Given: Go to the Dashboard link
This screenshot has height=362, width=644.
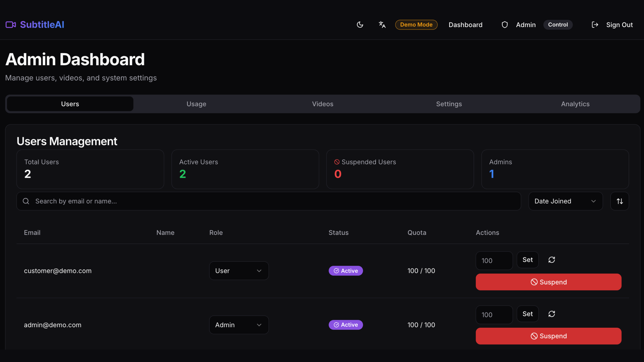Looking at the screenshot, I should [x=466, y=25].
